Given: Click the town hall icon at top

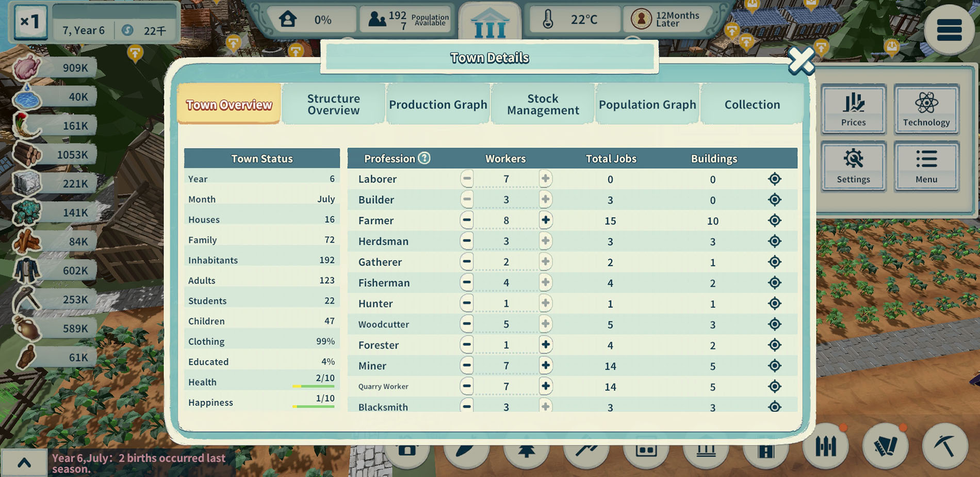Looking at the screenshot, I should click(489, 24).
